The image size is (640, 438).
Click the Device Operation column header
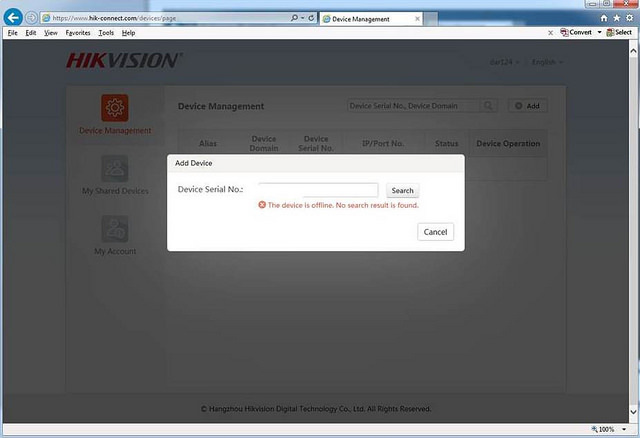508,143
